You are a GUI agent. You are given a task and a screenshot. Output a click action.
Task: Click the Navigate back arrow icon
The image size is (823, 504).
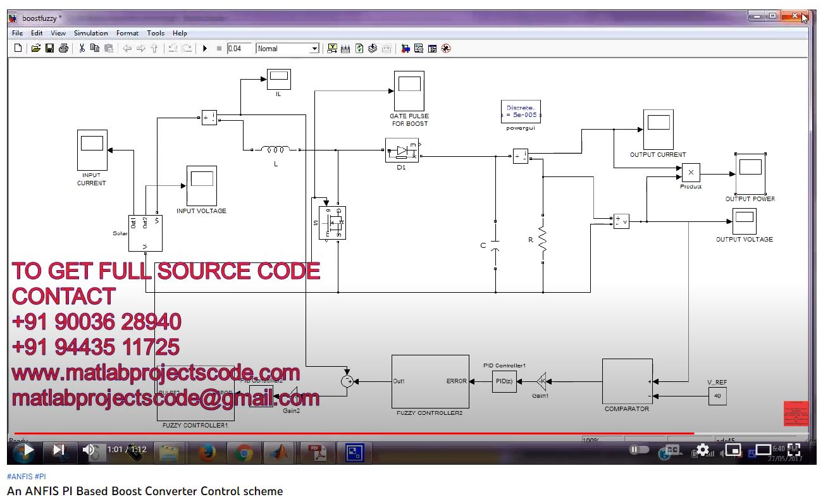127,49
